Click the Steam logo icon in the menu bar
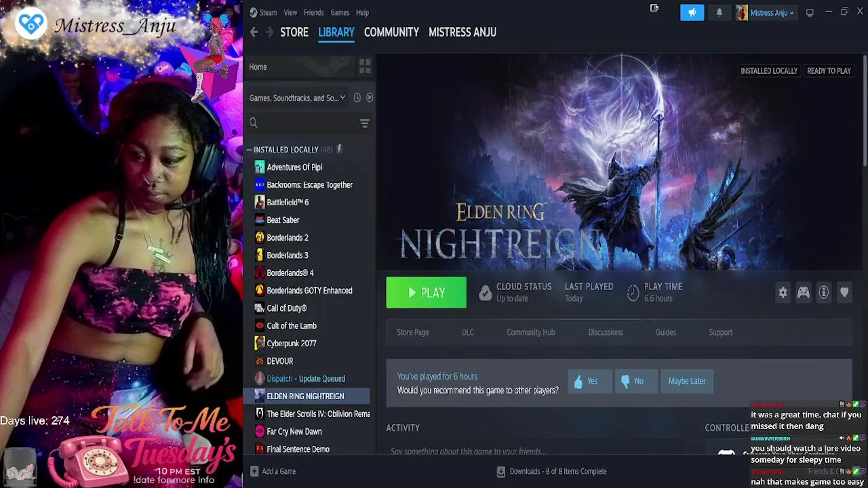This screenshot has height=488, width=868. [x=253, y=12]
